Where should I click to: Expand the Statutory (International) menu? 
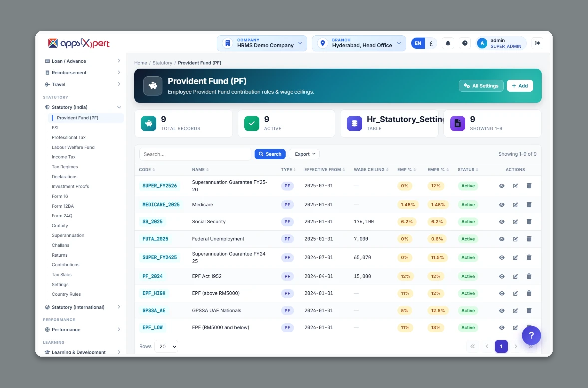click(82, 307)
